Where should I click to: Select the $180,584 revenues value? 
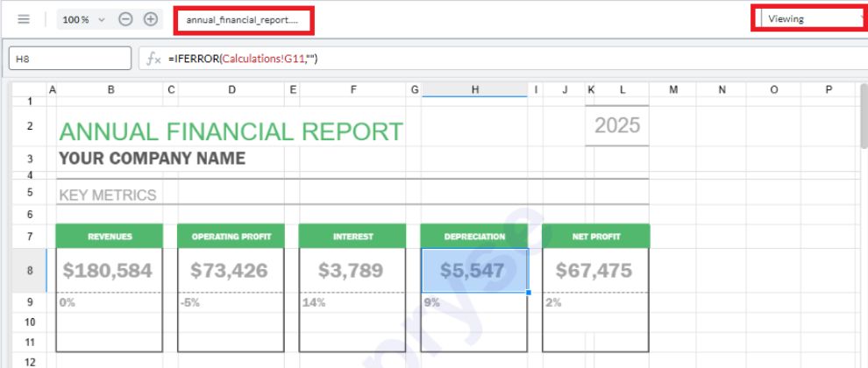[x=107, y=271]
